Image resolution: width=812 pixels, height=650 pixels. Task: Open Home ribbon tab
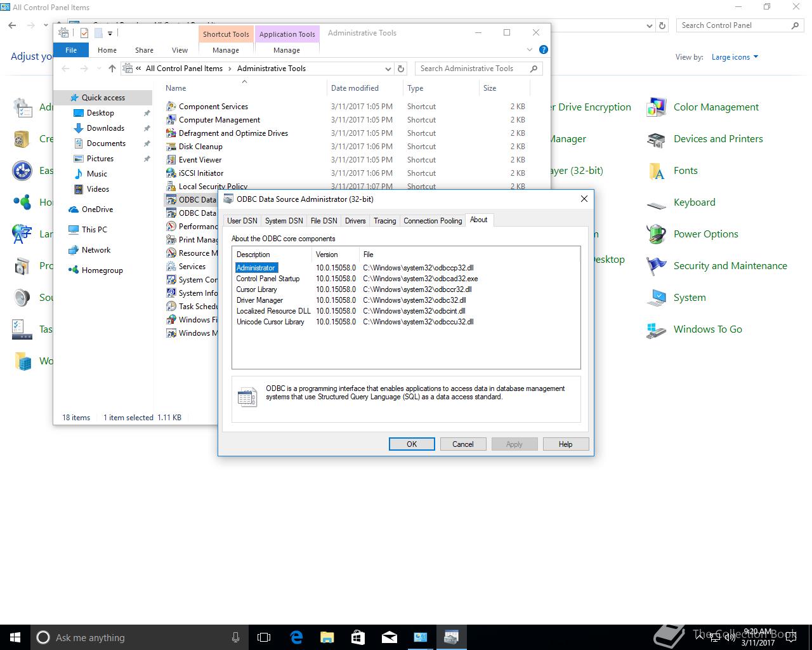click(107, 50)
